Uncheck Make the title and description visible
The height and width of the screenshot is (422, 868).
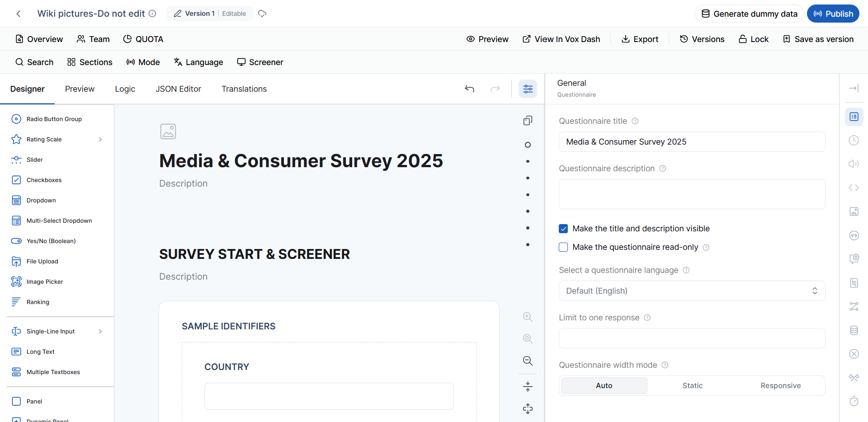pos(563,229)
